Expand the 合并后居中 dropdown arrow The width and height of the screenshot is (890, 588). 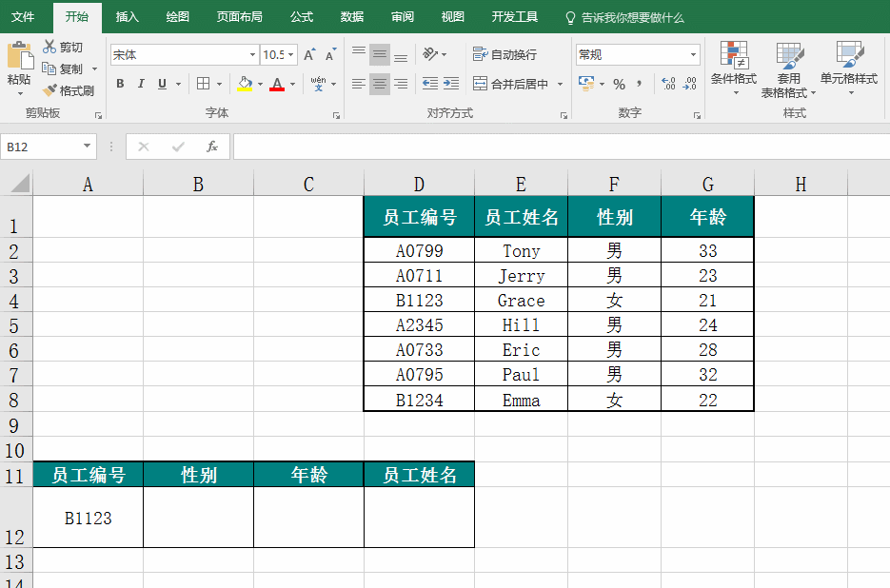[560, 84]
